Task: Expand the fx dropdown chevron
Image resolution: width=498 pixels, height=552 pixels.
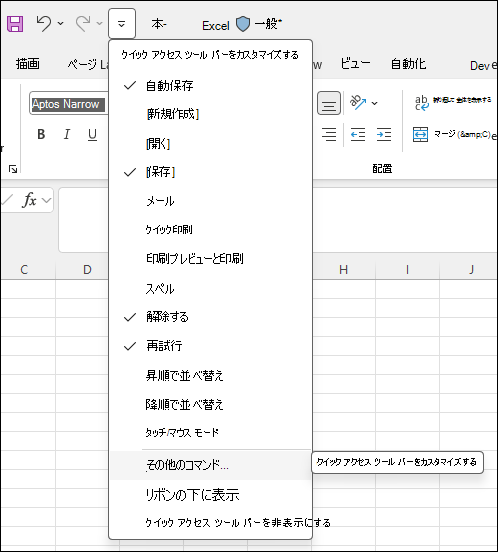Action: click(x=46, y=200)
